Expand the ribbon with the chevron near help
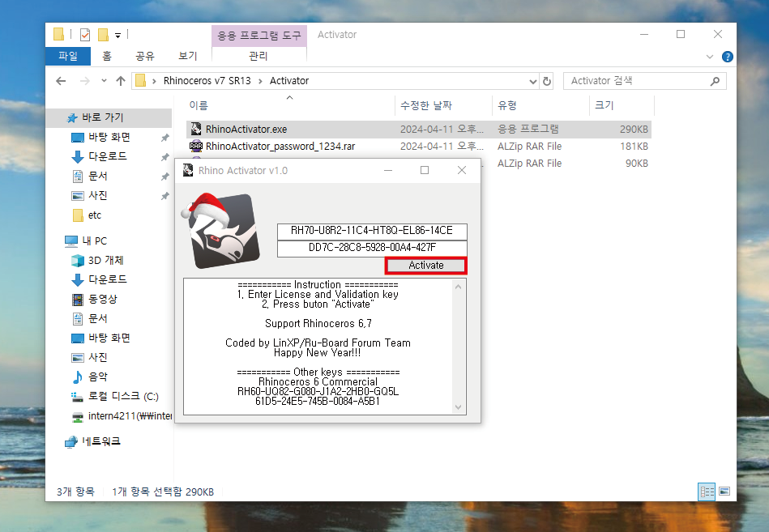 pos(710,57)
